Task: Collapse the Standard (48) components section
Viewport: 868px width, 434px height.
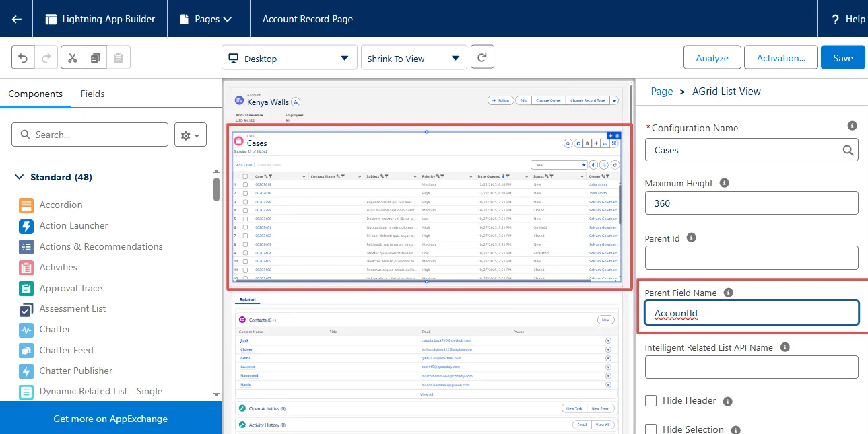Action: pyautogui.click(x=18, y=177)
